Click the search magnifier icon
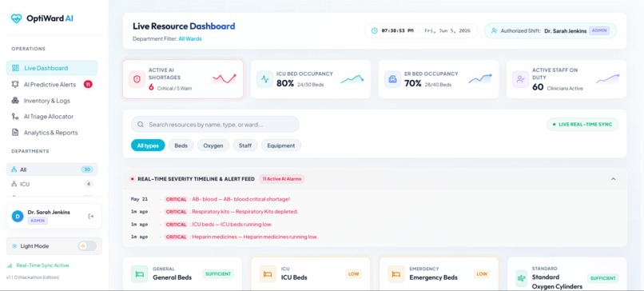The image size is (644, 291). [x=141, y=124]
